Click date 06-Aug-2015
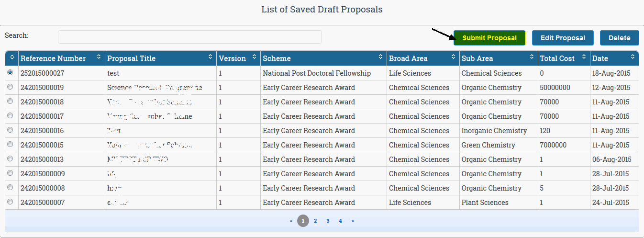Viewport: 644px width, 238px height. pos(611,159)
